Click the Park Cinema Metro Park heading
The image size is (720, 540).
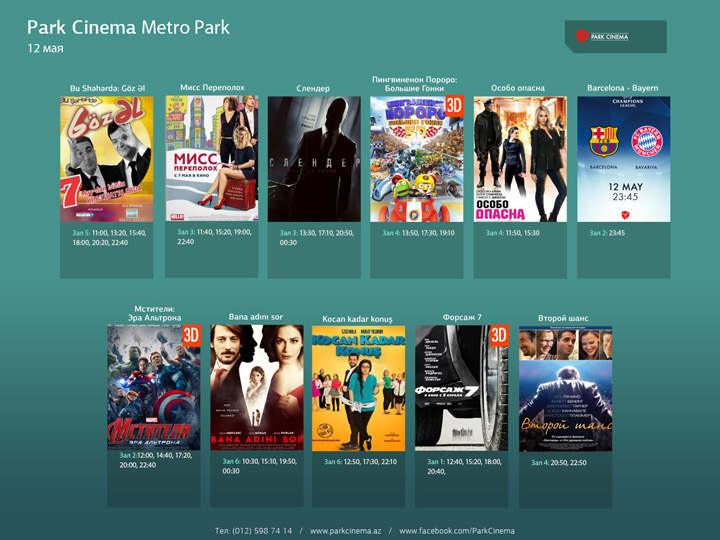pos(128,27)
